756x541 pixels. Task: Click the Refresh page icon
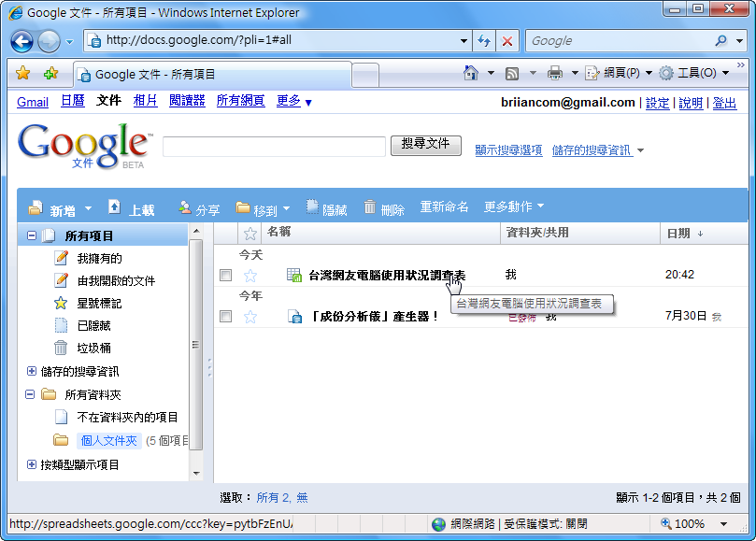483,41
